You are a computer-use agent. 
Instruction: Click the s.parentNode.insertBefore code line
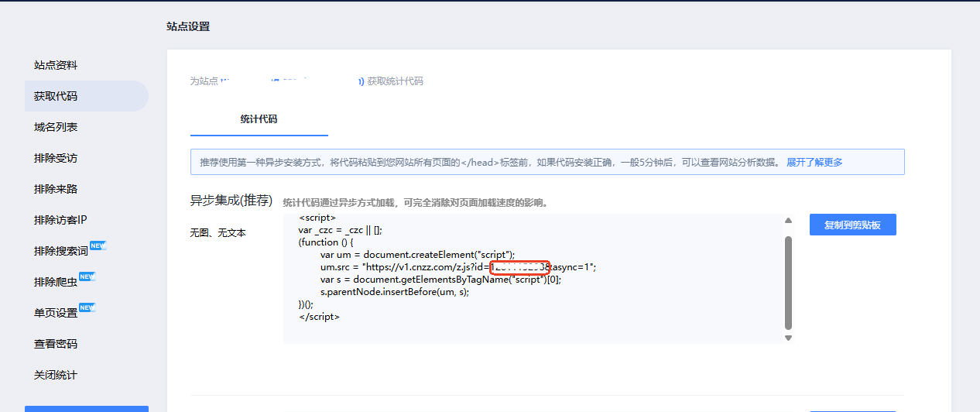point(395,292)
